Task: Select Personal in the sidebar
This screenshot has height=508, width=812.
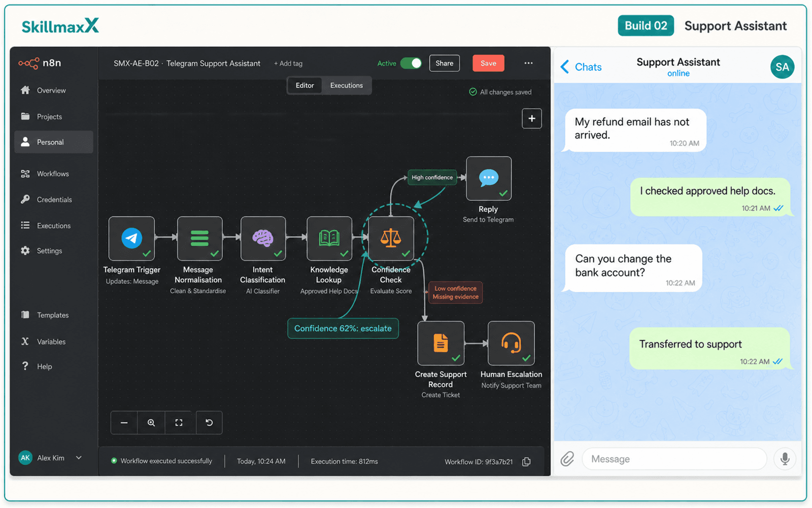Action: [53, 142]
